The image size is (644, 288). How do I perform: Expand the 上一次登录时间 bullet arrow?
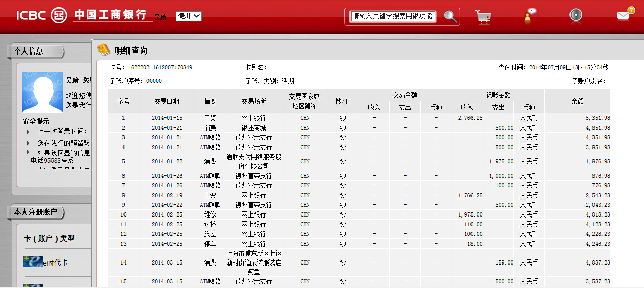(x=29, y=132)
